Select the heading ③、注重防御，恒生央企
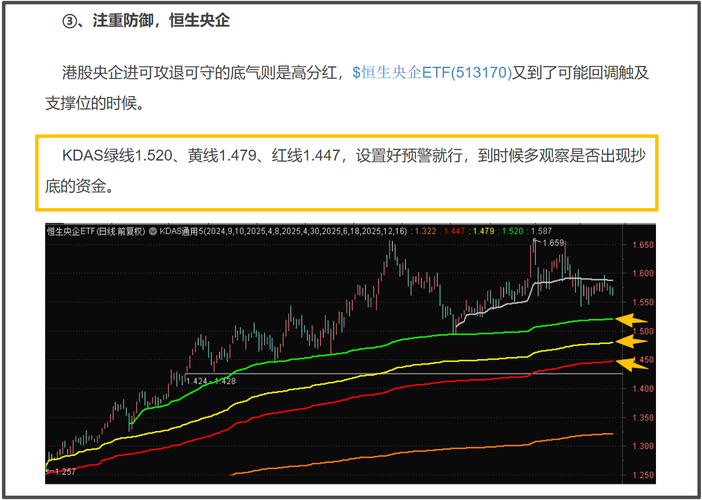Image resolution: width=702 pixels, height=500 pixels. coord(146,21)
